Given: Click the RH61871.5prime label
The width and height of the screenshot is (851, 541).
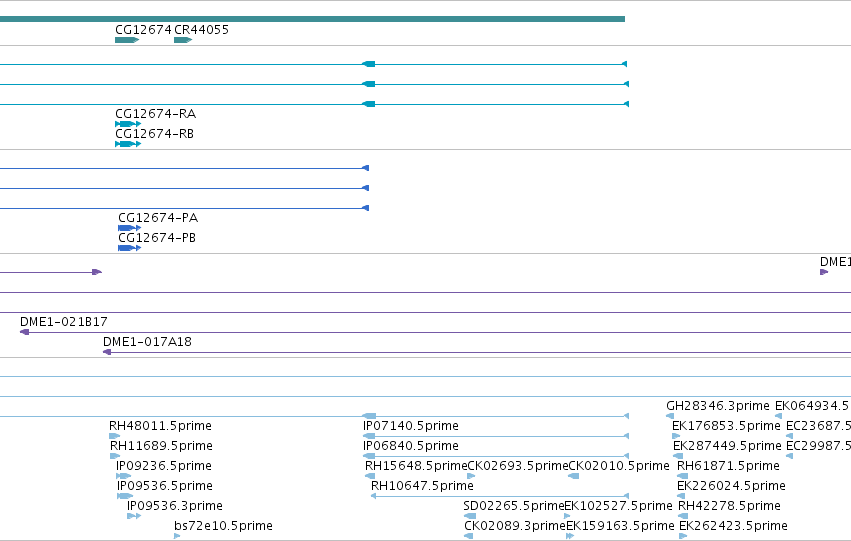Looking at the screenshot, I should click(728, 466).
